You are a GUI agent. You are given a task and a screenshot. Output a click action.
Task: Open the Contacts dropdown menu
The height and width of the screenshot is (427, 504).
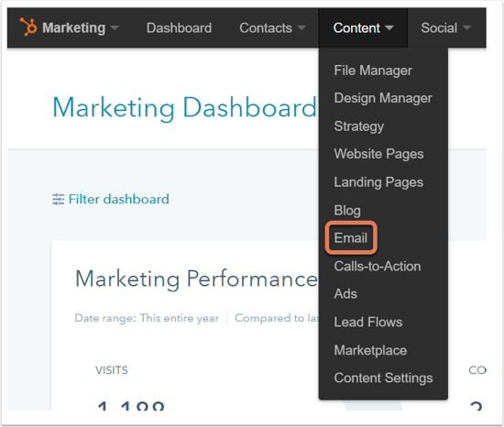click(x=272, y=28)
